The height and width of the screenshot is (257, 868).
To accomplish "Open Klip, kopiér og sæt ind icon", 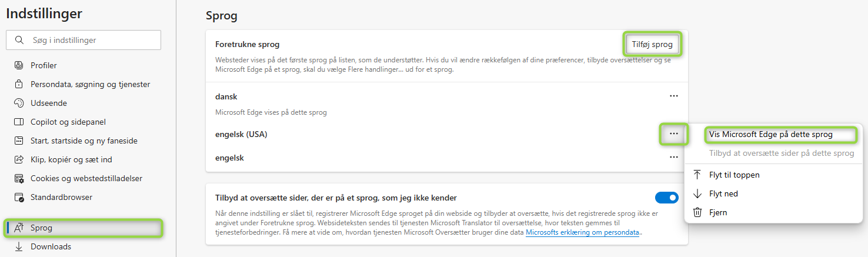I will 19,159.
